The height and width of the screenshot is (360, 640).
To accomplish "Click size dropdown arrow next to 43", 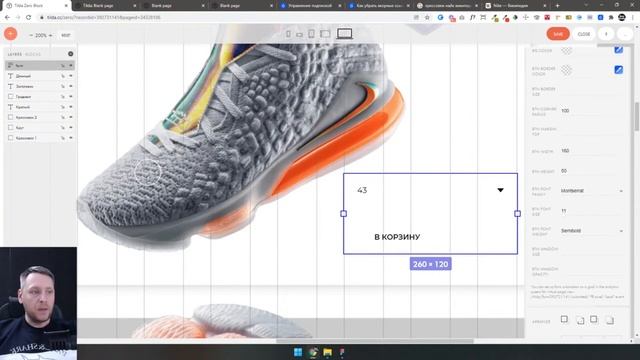I will [500, 190].
